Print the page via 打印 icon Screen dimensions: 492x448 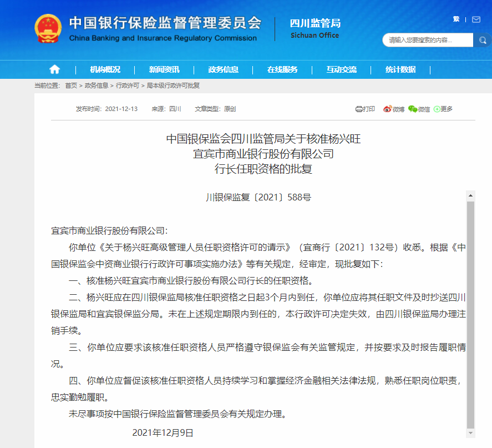tap(365, 109)
